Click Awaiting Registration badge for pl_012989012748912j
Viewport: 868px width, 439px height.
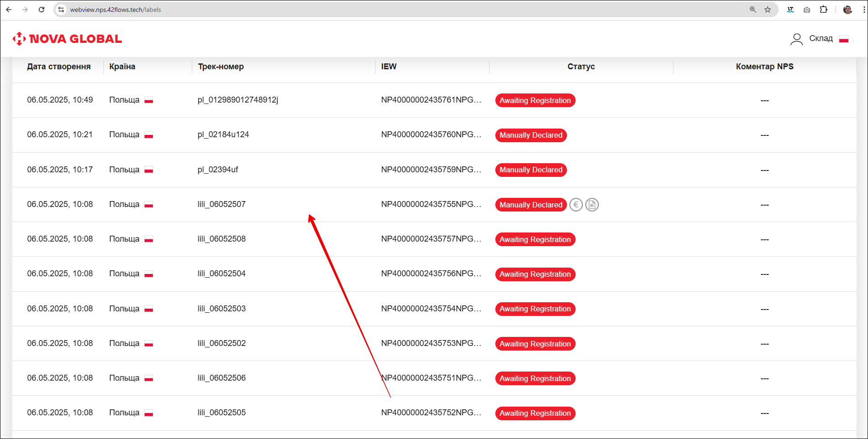click(535, 100)
